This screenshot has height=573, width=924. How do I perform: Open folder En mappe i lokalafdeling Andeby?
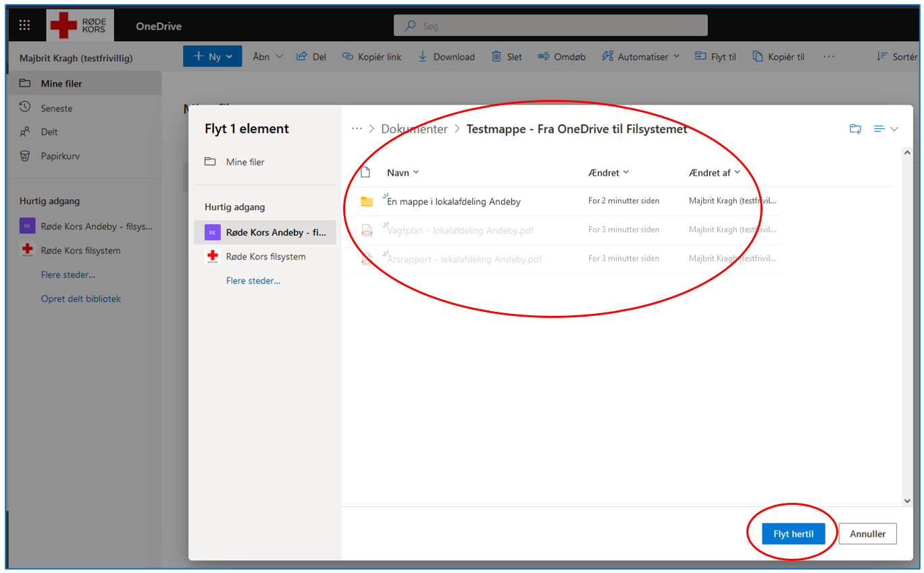pyautogui.click(x=454, y=201)
